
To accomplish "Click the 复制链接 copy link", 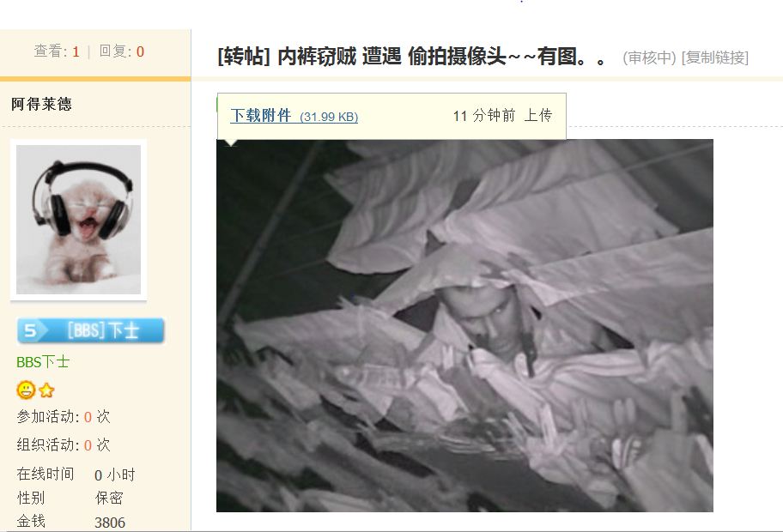I will tap(715, 57).
